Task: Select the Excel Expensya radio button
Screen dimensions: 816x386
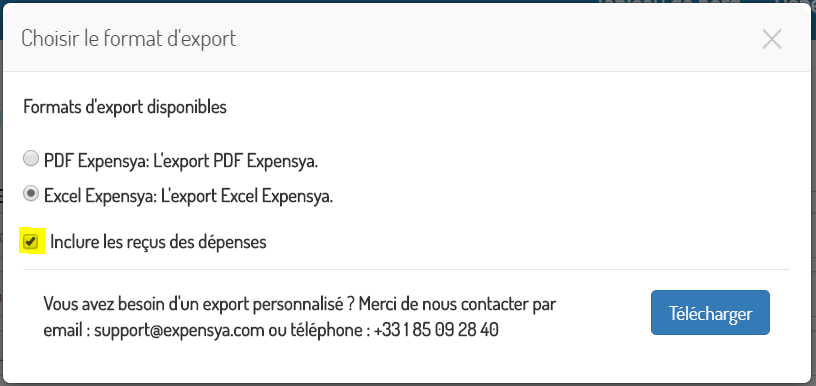Action: [x=31, y=194]
